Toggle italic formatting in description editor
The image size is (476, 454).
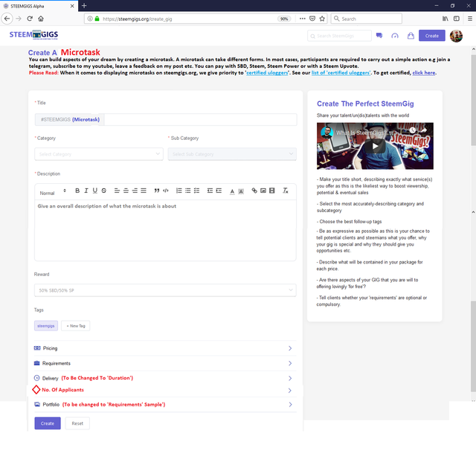coord(86,191)
